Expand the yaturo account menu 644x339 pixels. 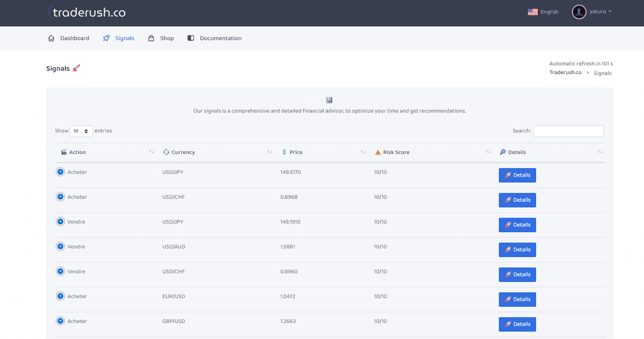point(597,12)
